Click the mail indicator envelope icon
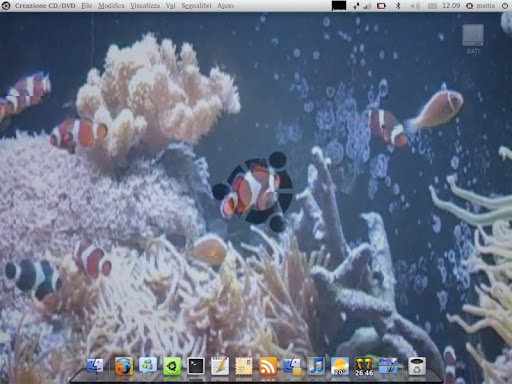 click(432, 6)
